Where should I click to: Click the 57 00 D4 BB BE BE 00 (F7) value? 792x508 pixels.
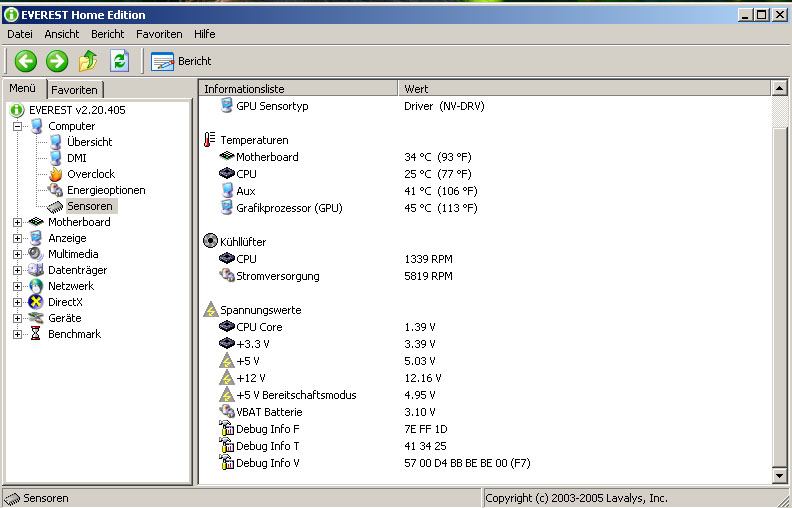point(467,463)
